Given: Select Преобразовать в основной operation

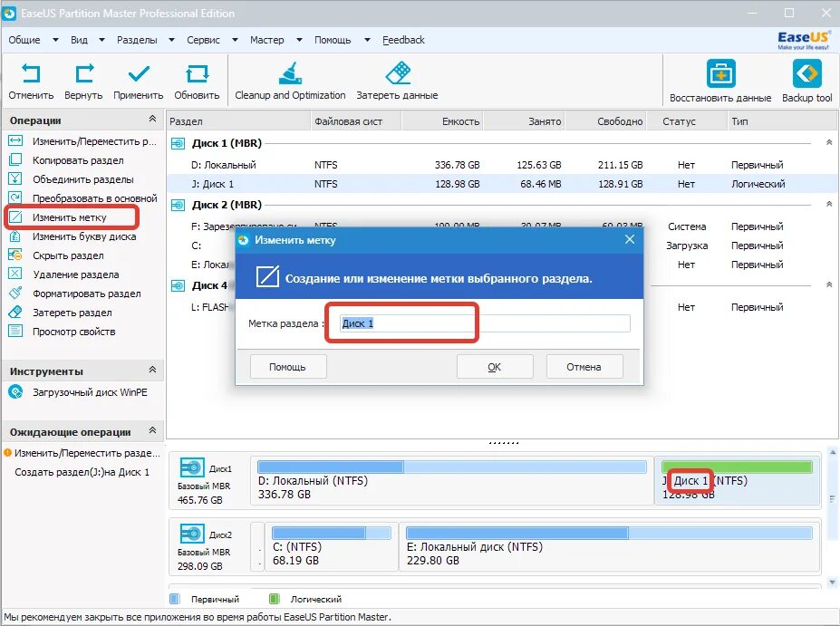Looking at the screenshot, I should click(83, 198).
